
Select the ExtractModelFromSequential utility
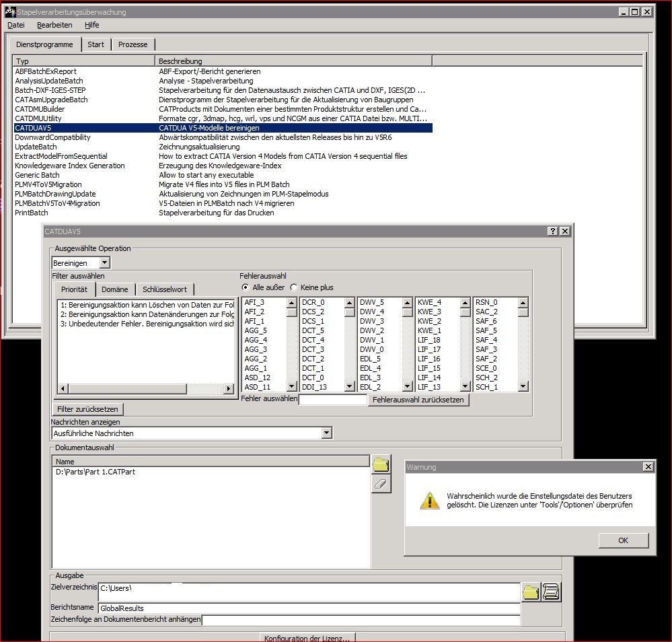223,156
